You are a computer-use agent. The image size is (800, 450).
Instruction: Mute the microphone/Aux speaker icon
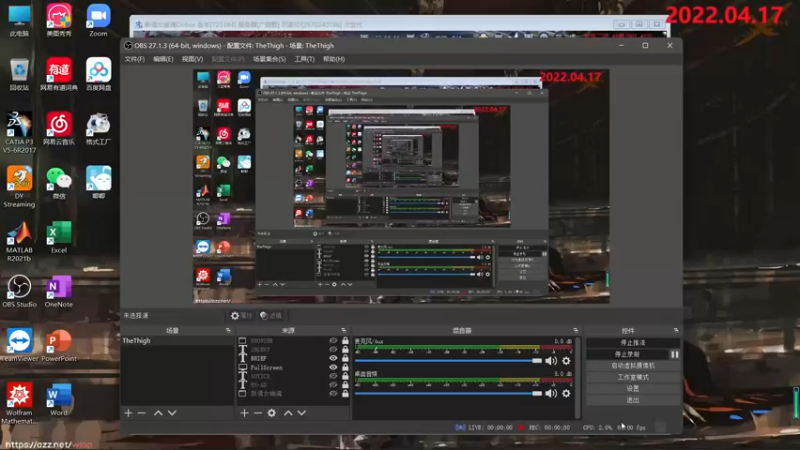coord(551,361)
